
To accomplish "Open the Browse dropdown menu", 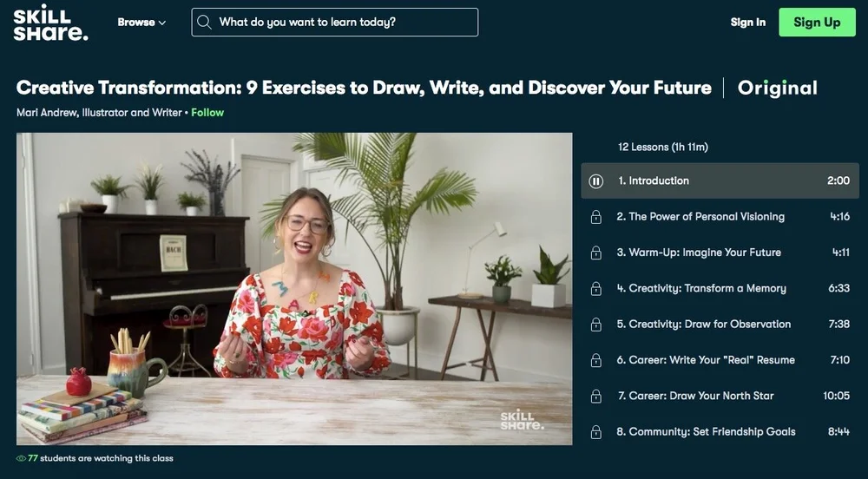I will tap(141, 23).
